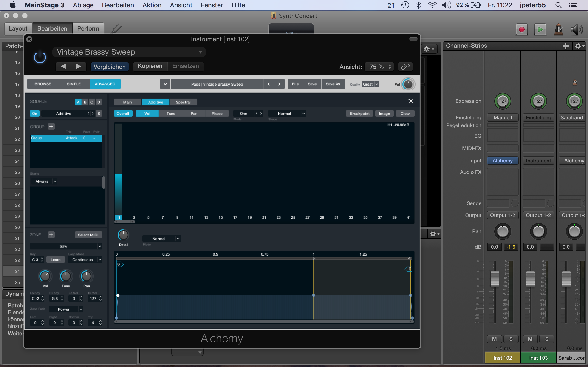Viewport: 588px width, 367px height.
Task: Click the plus icon in Channel-Strips header
Action: [565, 46]
